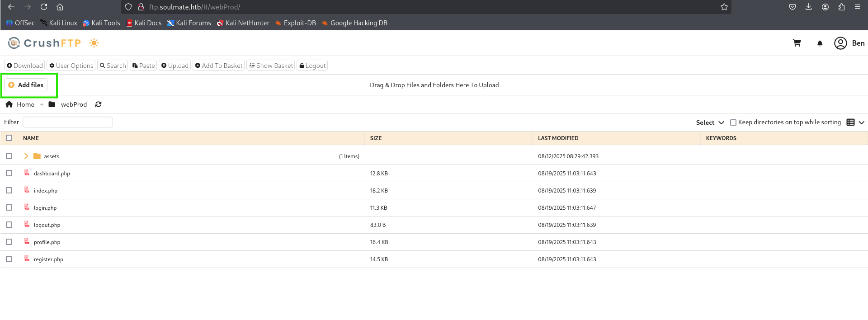The height and width of the screenshot is (320, 868).
Task: Click the Filter input field
Action: 68,122
